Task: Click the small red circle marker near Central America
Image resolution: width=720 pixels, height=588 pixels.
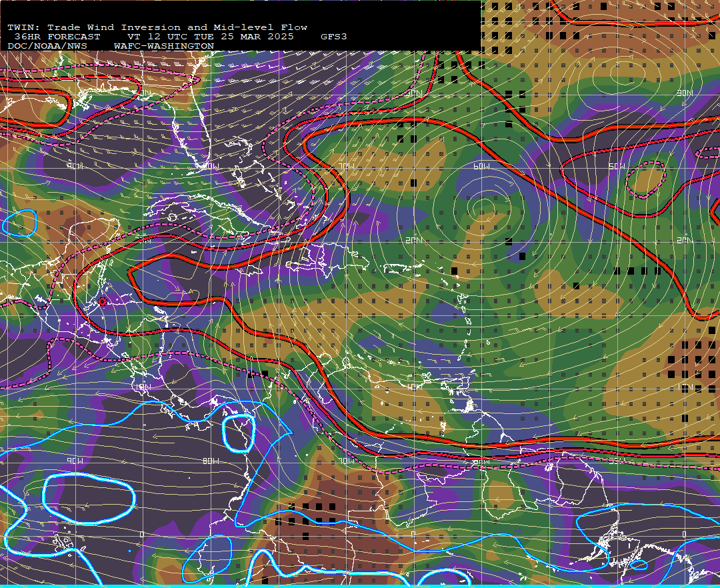Action: point(103,301)
